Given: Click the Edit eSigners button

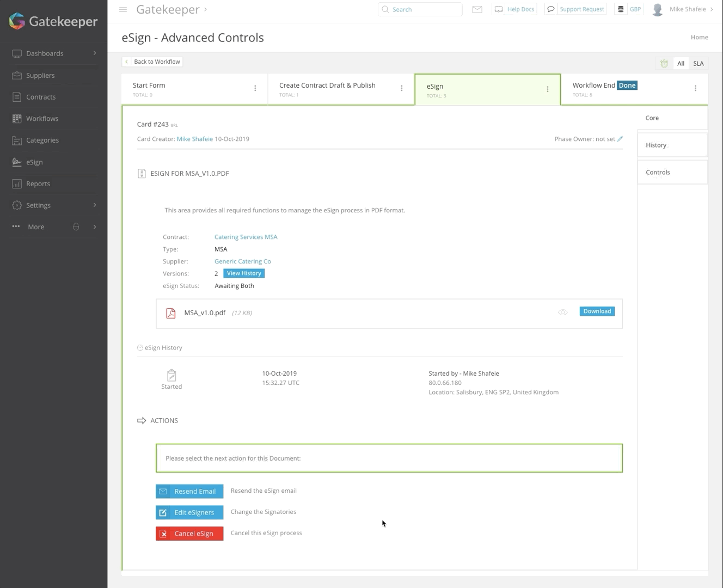Looking at the screenshot, I should (189, 512).
